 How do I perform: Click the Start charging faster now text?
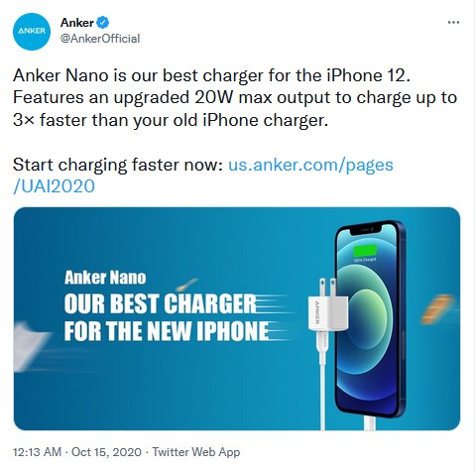[118, 165]
